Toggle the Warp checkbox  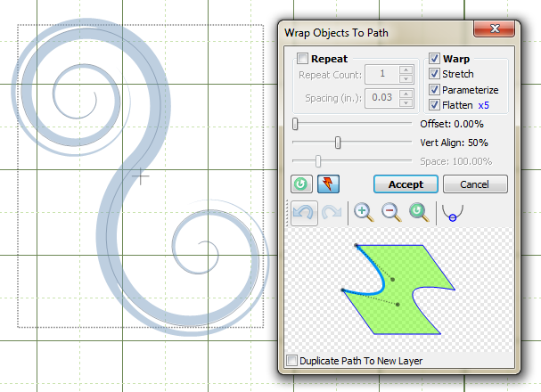click(x=434, y=58)
